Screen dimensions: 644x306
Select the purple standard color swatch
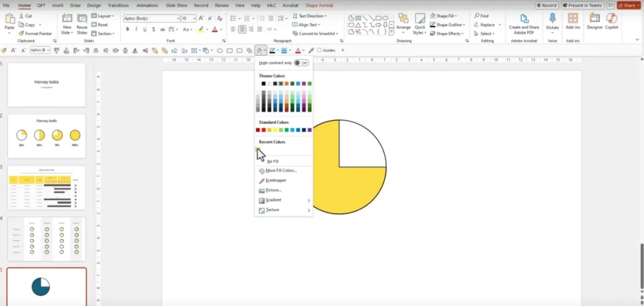[309, 130]
